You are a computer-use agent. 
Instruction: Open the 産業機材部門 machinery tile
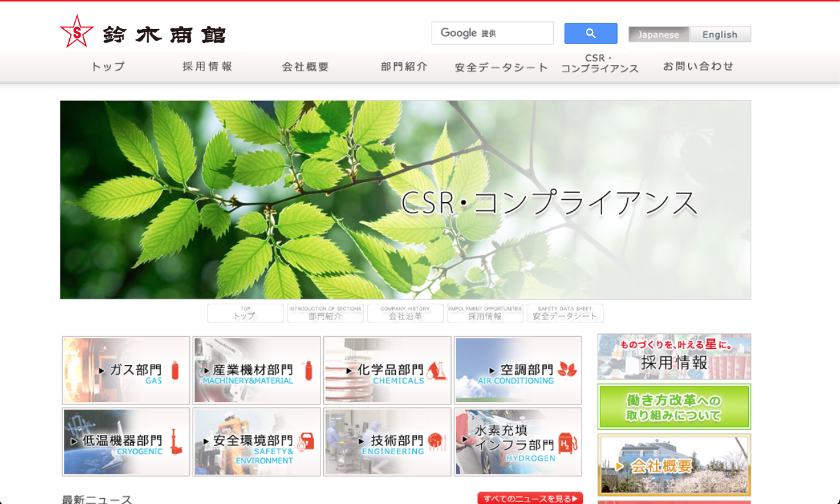[257, 370]
